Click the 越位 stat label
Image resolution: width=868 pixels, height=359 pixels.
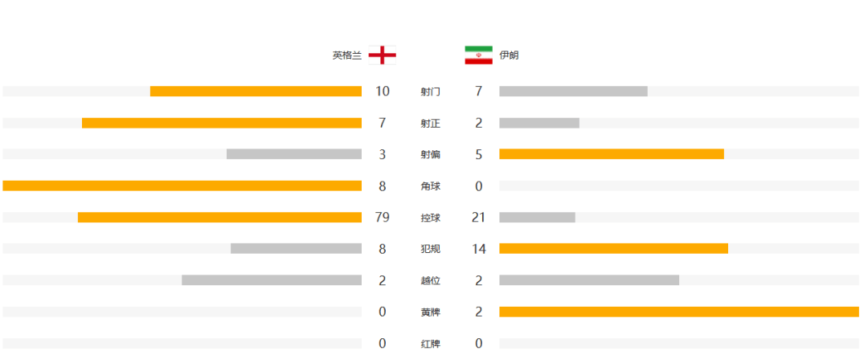tap(430, 281)
